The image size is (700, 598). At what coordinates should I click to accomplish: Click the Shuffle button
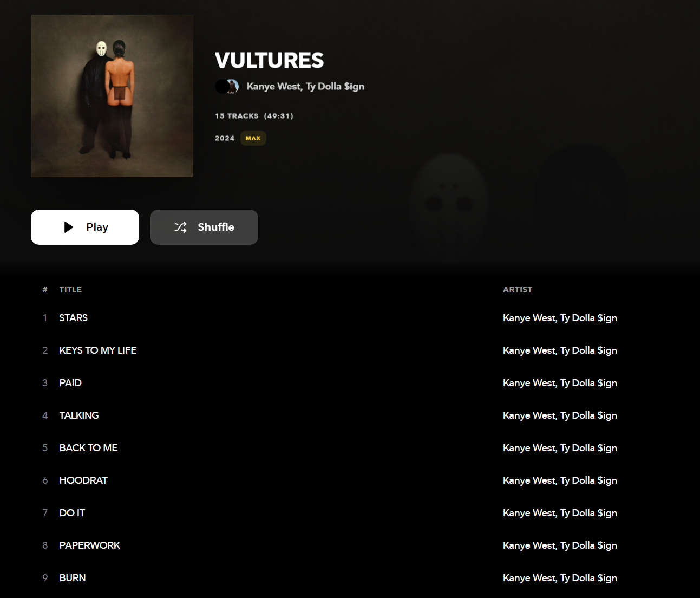pos(204,227)
